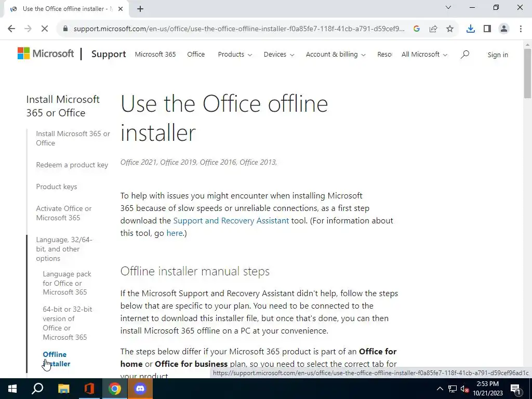Select Offline installer in sidebar

tap(56, 359)
